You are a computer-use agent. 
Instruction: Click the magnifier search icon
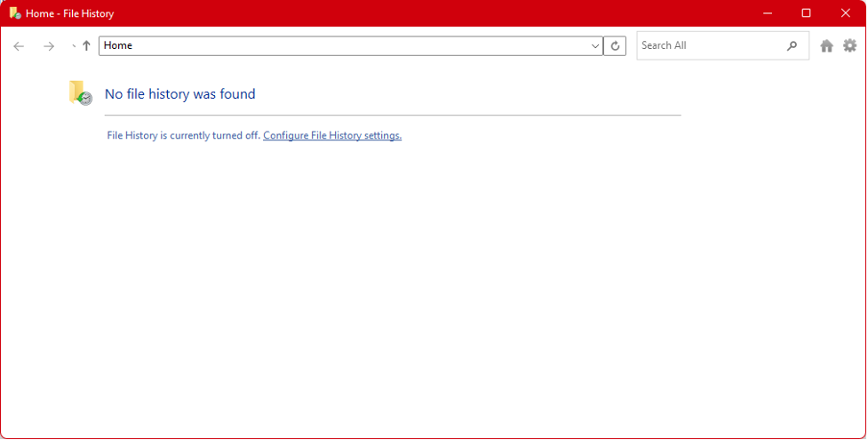(x=792, y=46)
